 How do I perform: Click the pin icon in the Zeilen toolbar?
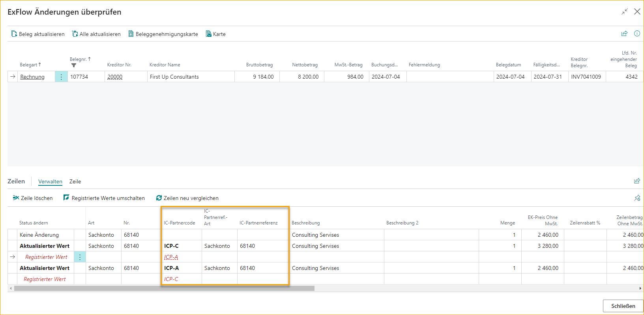637,198
